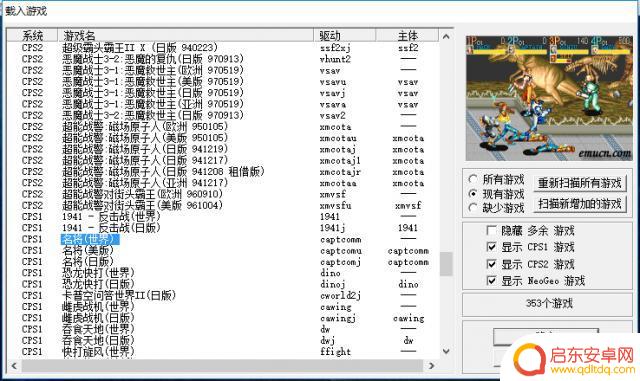Click the 重新扫描所有游戏 button
Image resolution: width=640 pixels, height=381 pixels.
point(580,183)
